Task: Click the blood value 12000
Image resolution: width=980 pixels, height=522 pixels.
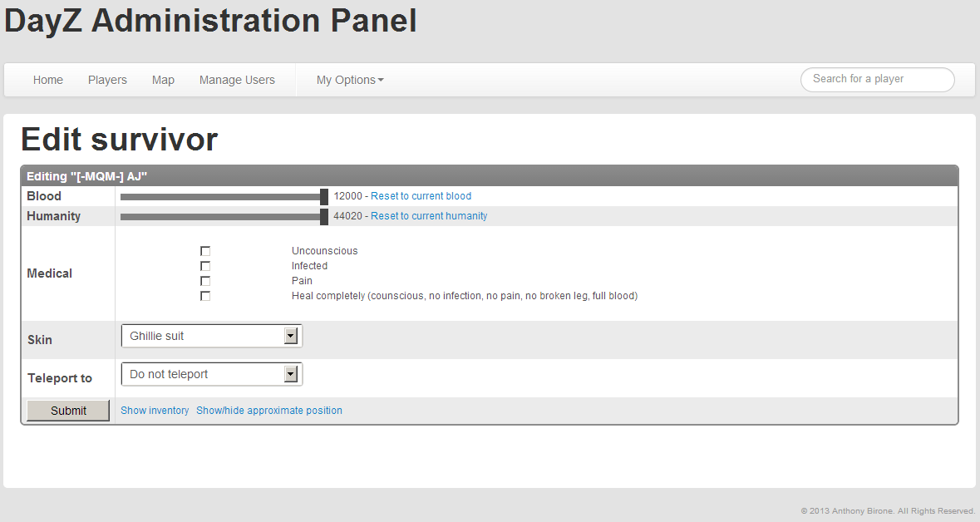Action: (347, 196)
